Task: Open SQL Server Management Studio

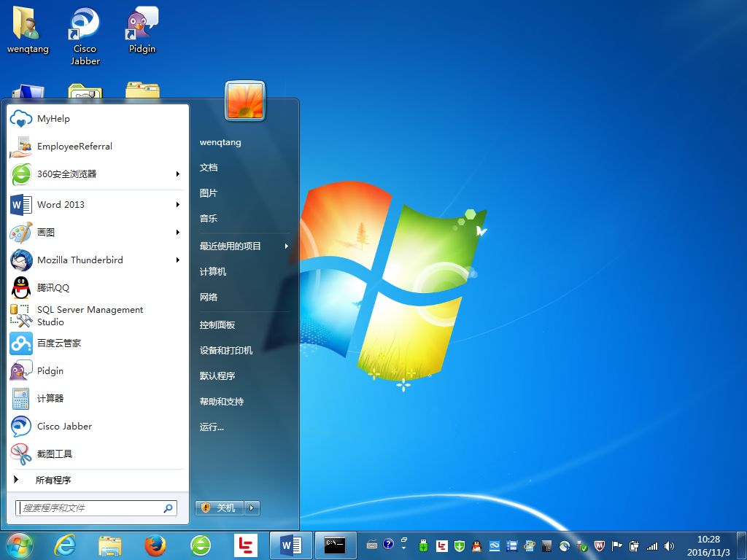Action: [97, 315]
